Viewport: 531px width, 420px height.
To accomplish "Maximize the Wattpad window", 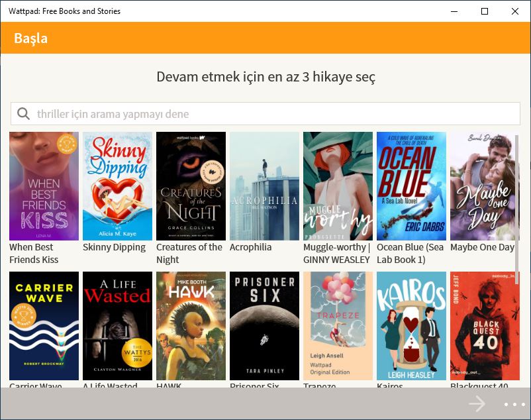I will (x=485, y=11).
